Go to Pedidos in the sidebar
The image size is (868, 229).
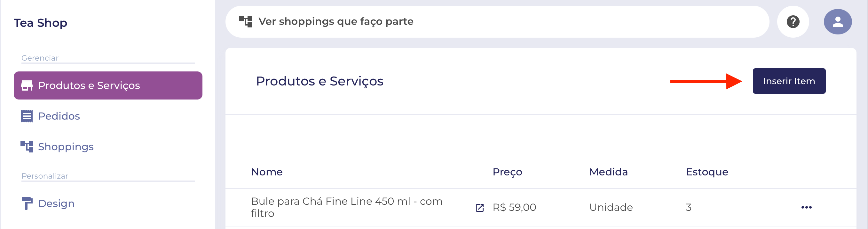59,116
